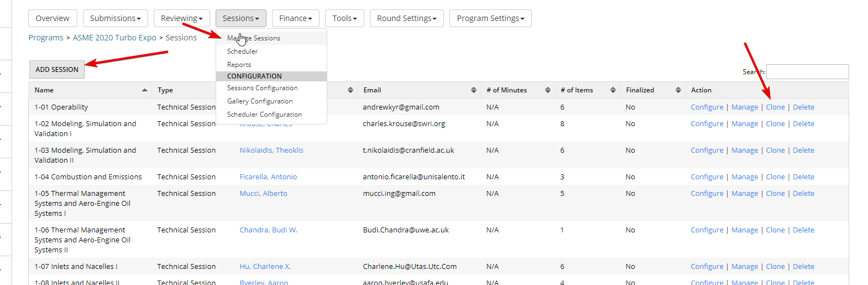This screenshot has width=868, height=285.
Task: Expand the Reviewing dropdown
Action: click(181, 18)
